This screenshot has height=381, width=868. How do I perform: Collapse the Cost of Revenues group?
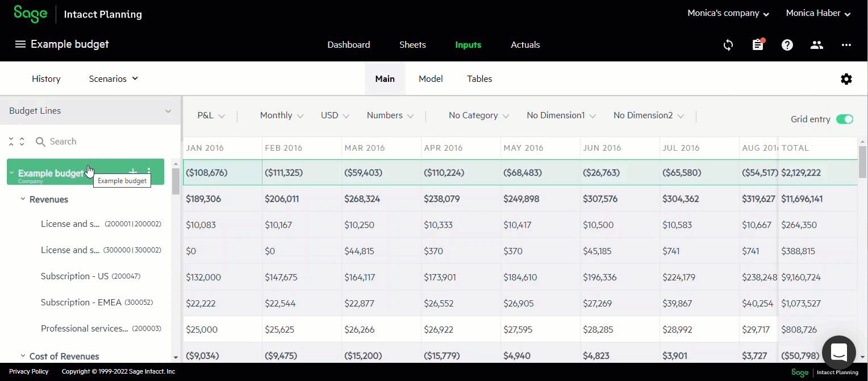tap(23, 356)
